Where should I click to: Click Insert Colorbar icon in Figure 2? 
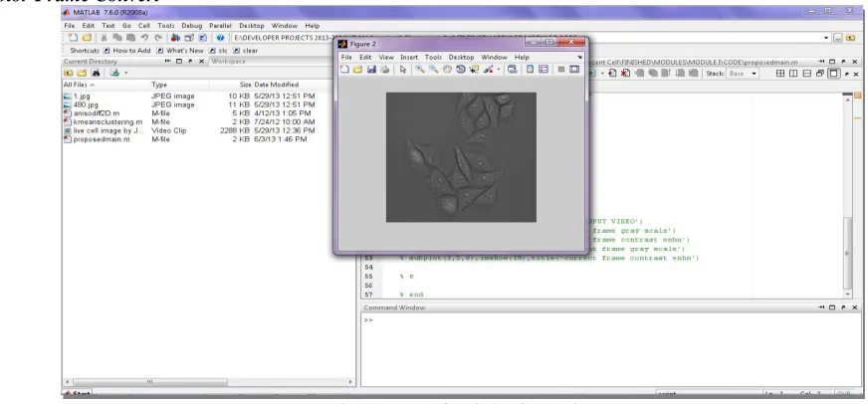[x=530, y=70]
